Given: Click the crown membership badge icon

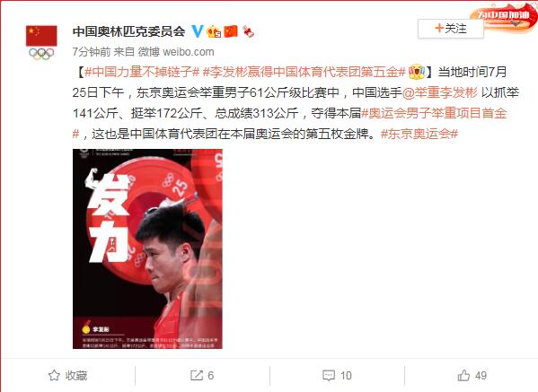Looking at the screenshot, I should [x=214, y=32].
